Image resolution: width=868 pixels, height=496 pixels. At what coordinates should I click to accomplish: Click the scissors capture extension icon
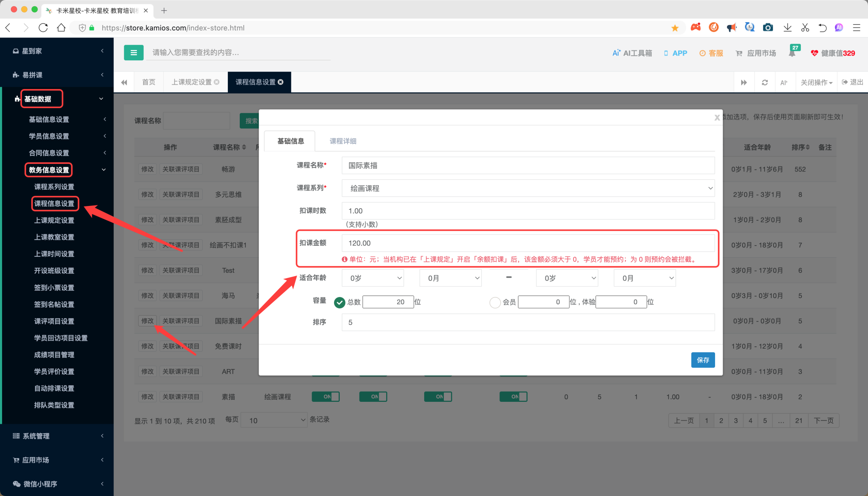point(805,27)
